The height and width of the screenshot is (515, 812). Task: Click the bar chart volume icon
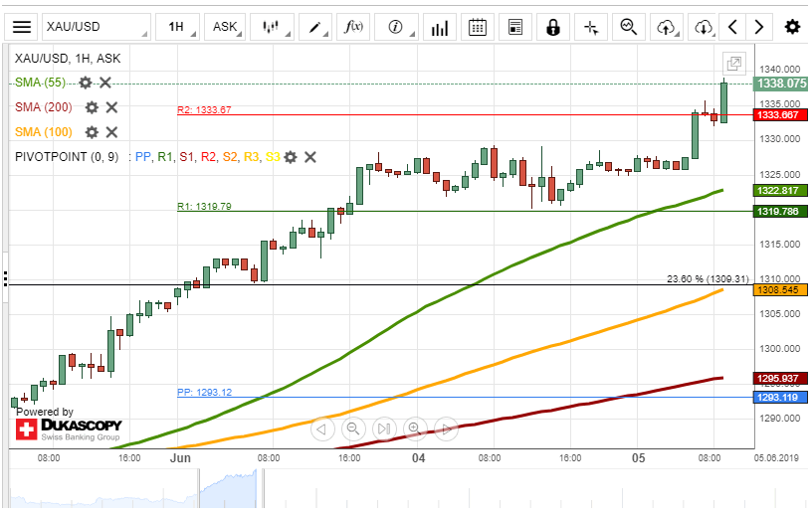coord(440,27)
